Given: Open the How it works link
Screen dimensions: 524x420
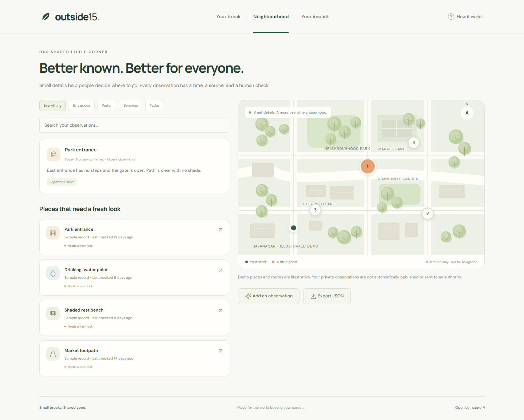Looking at the screenshot, I should tap(465, 17).
